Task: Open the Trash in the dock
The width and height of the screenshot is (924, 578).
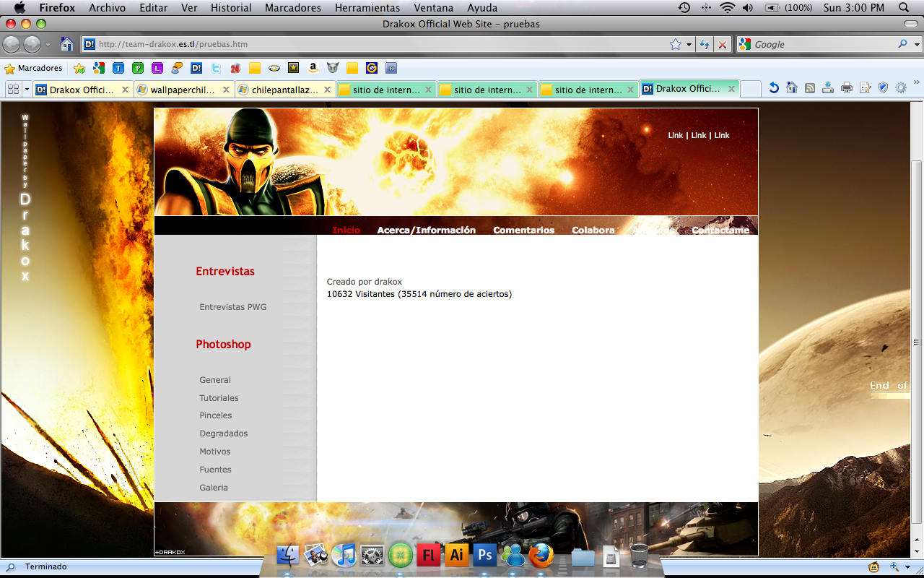Action: [x=640, y=555]
